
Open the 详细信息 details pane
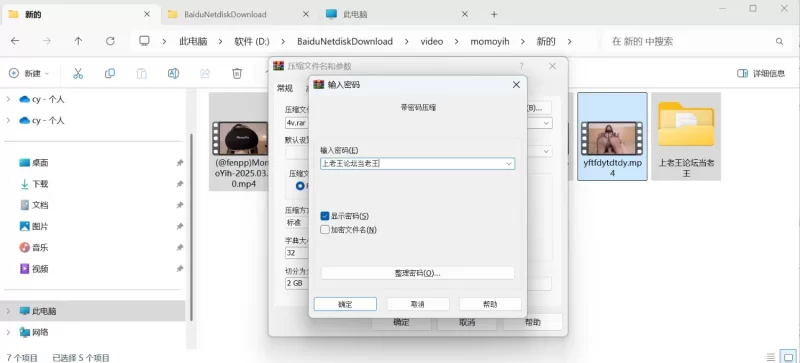click(761, 74)
